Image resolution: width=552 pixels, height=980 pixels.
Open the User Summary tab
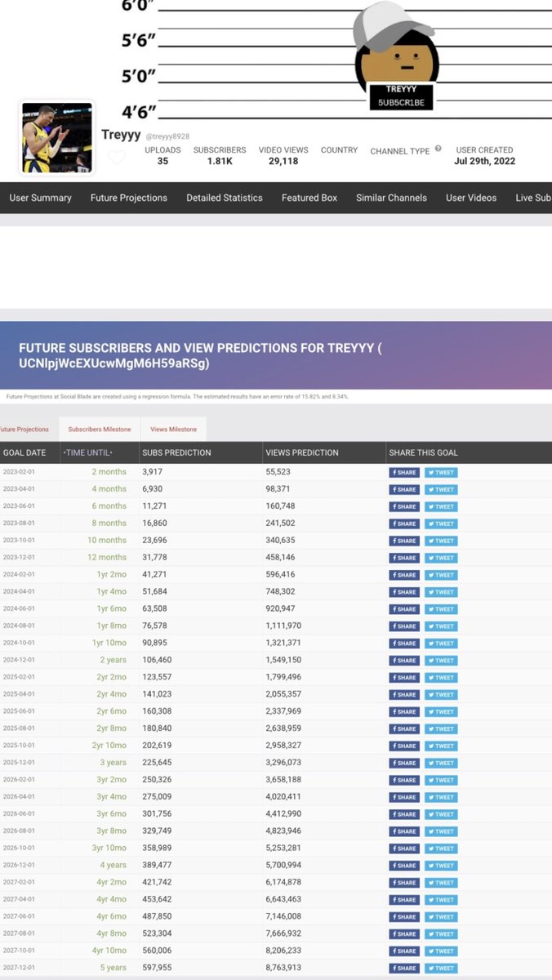(40, 198)
